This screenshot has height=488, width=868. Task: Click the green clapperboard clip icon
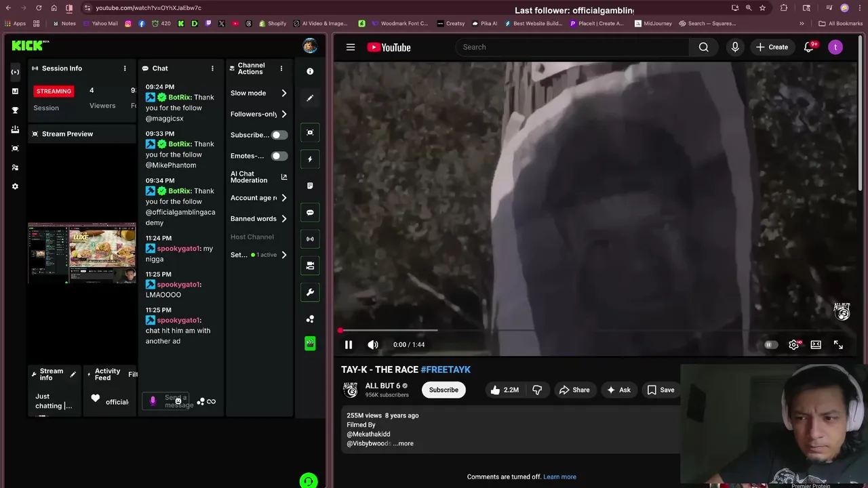coord(310,344)
